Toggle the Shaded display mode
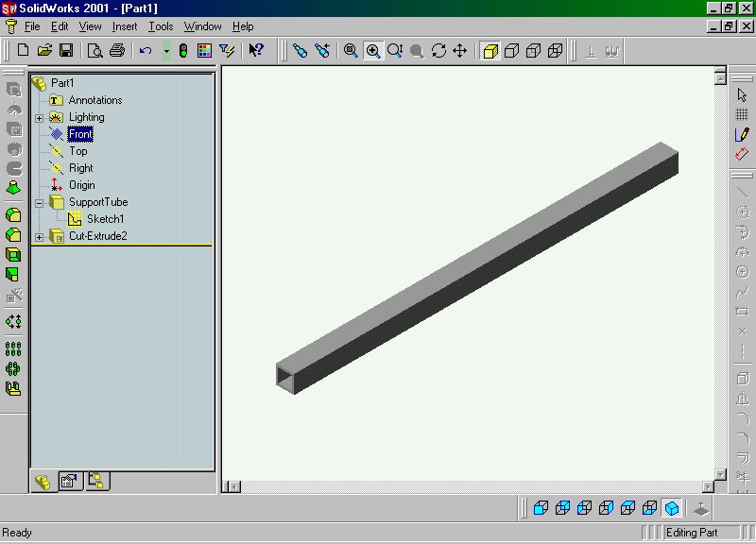This screenshot has width=756, height=544. tap(490, 50)
